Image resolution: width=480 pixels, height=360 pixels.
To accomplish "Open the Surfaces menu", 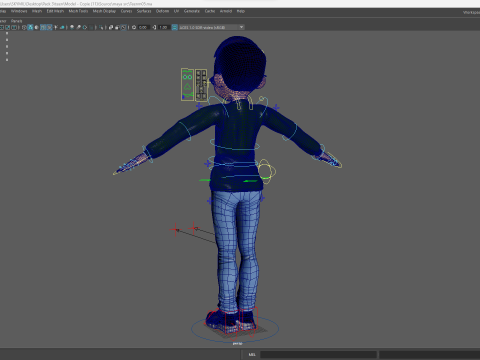I will click(x=144, y=11).
